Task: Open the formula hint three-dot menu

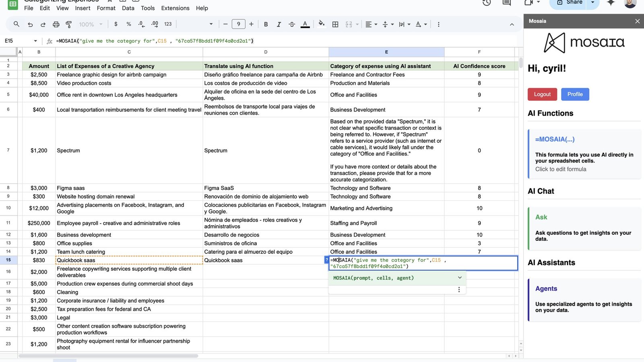Action: tap(459, 290)
